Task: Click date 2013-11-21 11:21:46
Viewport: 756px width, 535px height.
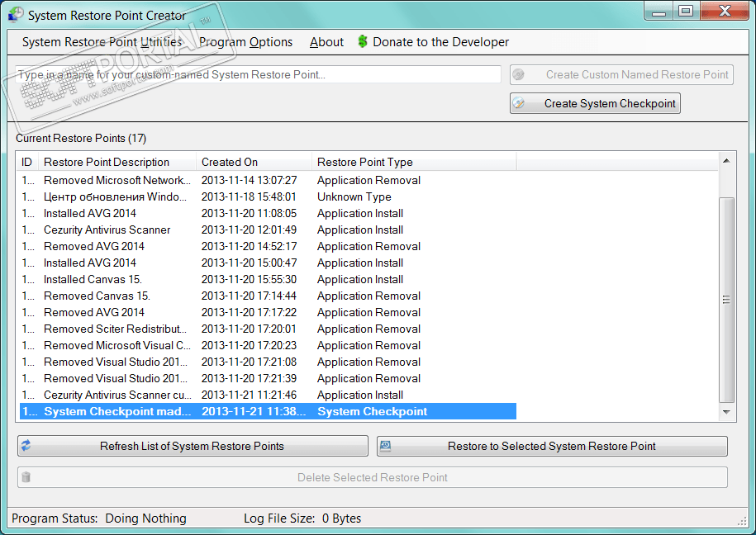Action: [x=249, y=395]
